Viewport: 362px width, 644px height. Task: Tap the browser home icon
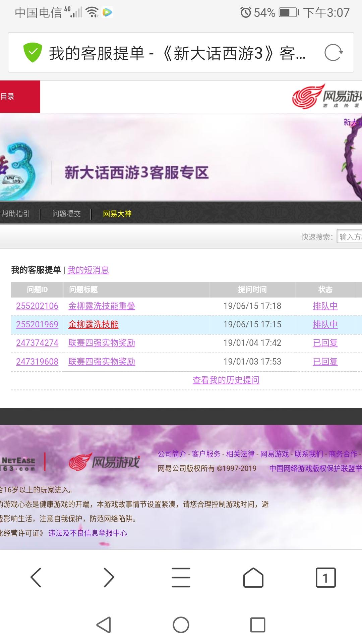253,577
